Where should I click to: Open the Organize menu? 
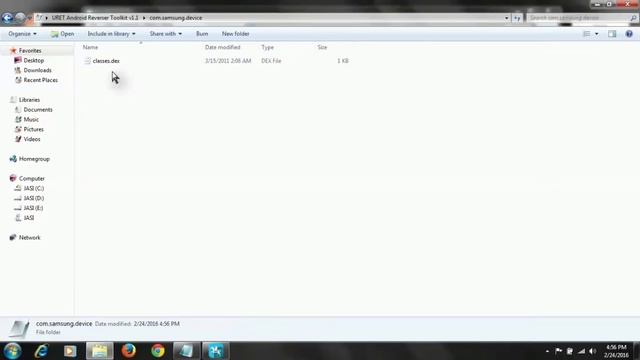pos(22,33)
